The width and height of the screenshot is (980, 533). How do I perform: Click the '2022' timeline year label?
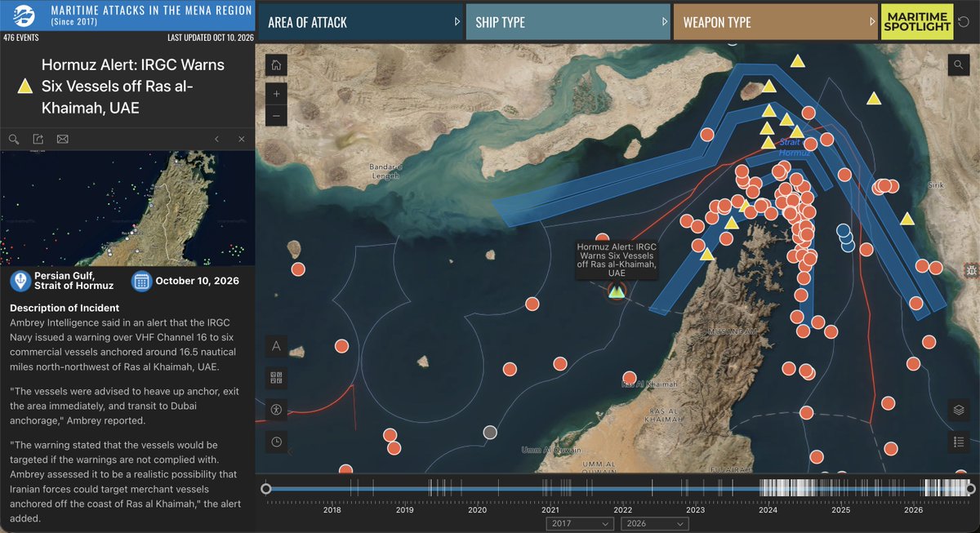(622, 510)
